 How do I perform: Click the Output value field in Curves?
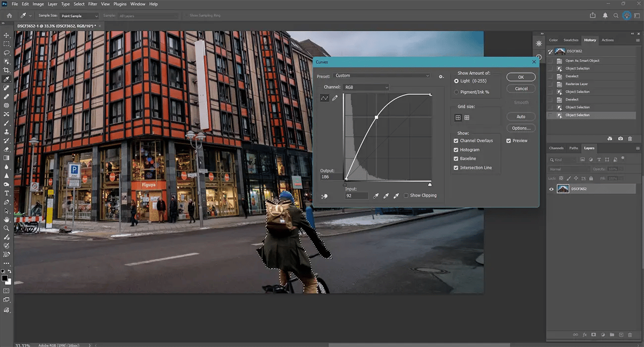pos(332,177)
